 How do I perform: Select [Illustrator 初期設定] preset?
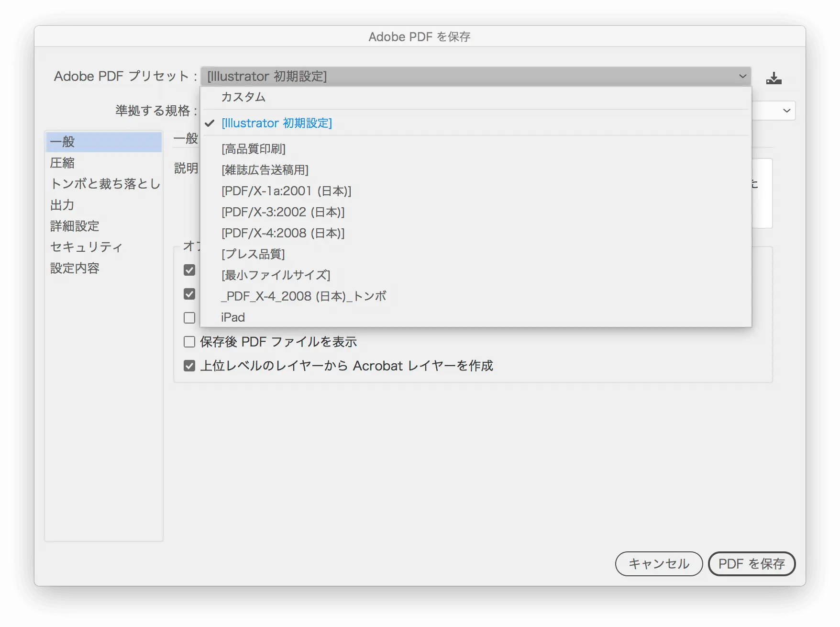click(x=476, y=123)
